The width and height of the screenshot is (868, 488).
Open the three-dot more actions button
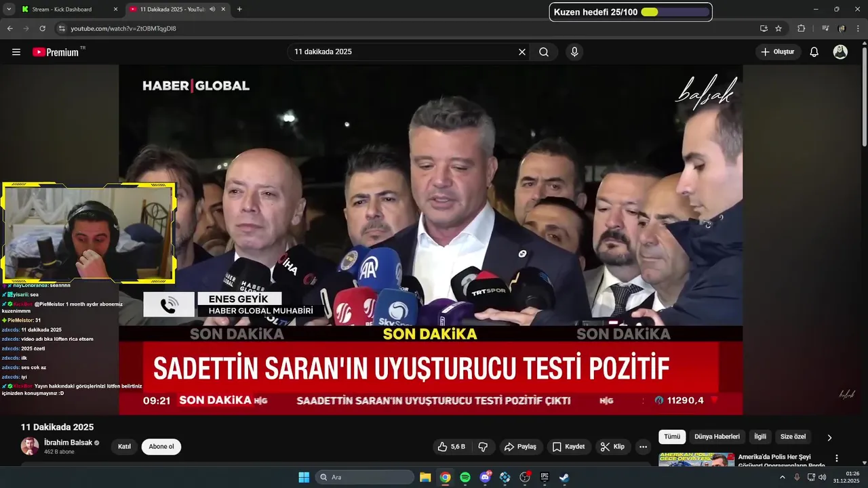coord(643,447)
